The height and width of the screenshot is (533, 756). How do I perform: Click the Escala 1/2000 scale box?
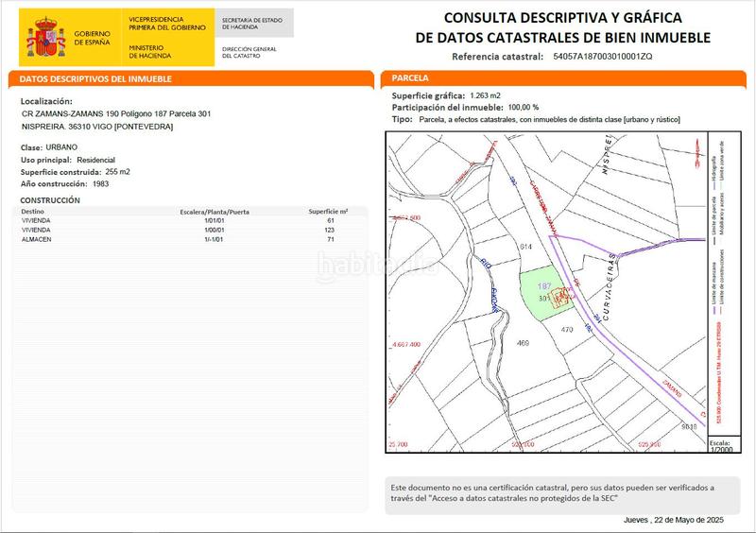719,446
